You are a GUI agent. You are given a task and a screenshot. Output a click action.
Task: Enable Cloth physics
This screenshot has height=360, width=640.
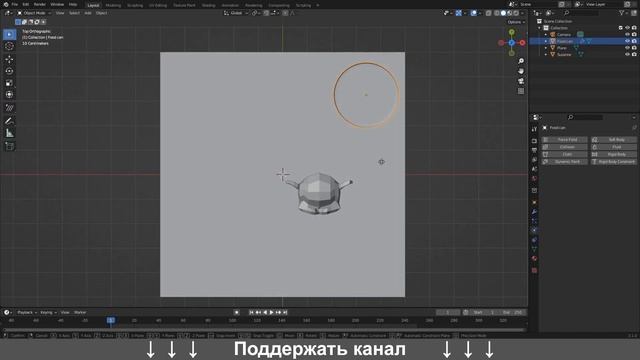pyautogui.click(x=565, y=154)
